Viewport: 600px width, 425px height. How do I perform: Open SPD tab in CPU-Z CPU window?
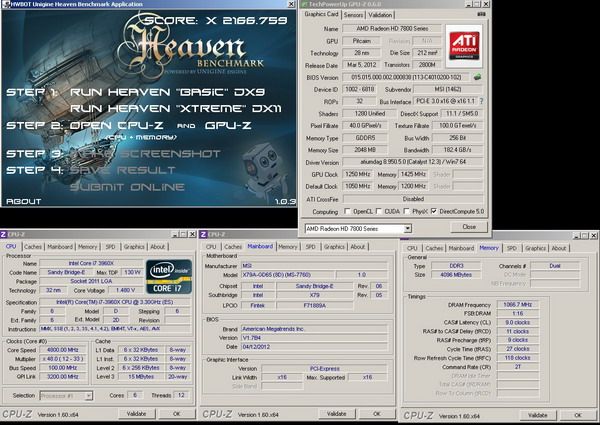pos(110,247)
